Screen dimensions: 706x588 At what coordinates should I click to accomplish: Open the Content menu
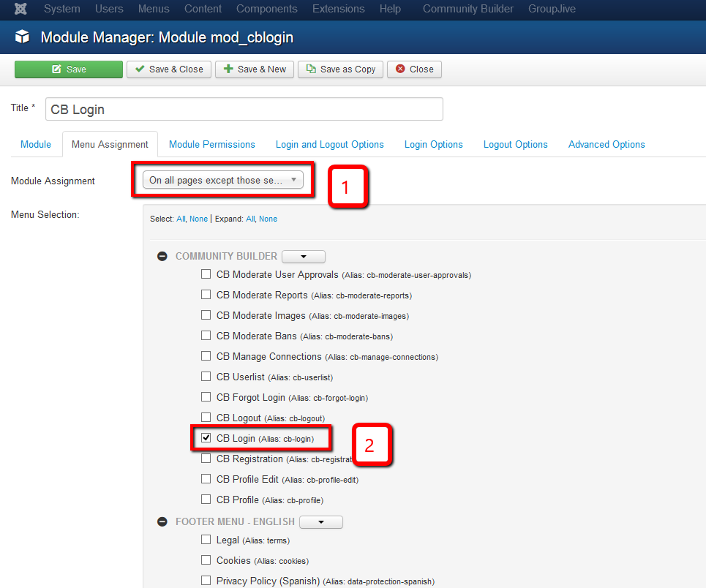[x=203, y=9]
